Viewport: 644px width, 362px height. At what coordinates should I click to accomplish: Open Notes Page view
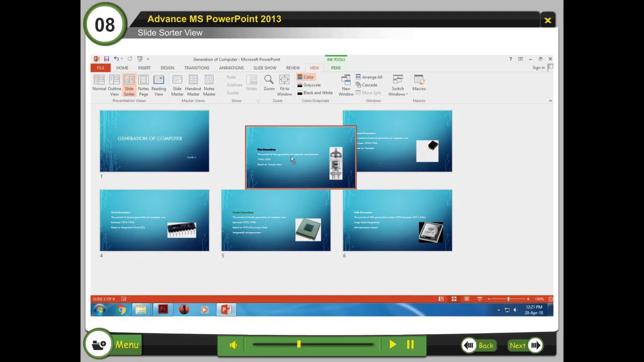click(143, 85)
